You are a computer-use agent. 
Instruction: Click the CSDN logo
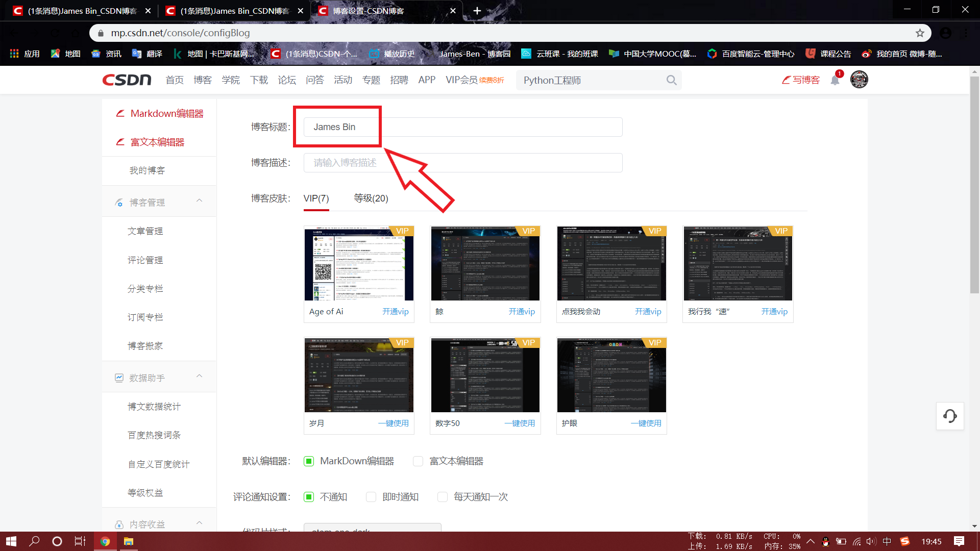point(127,80)
